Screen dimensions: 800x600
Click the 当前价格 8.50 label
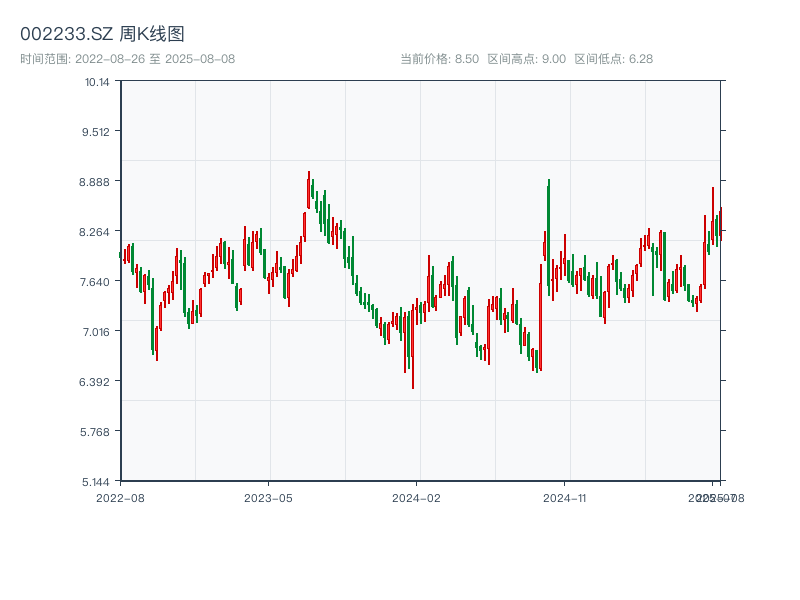tap(439, 59)
